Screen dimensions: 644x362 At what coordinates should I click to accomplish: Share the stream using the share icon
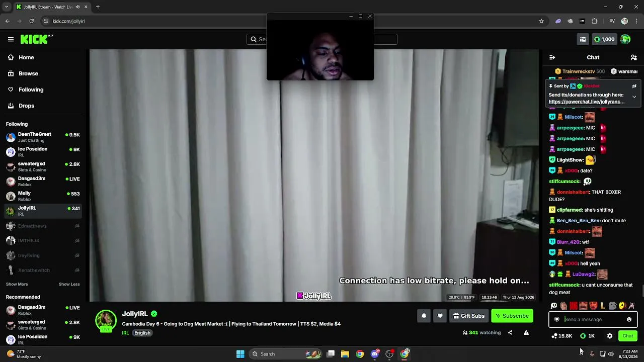(x=510, y=332)
